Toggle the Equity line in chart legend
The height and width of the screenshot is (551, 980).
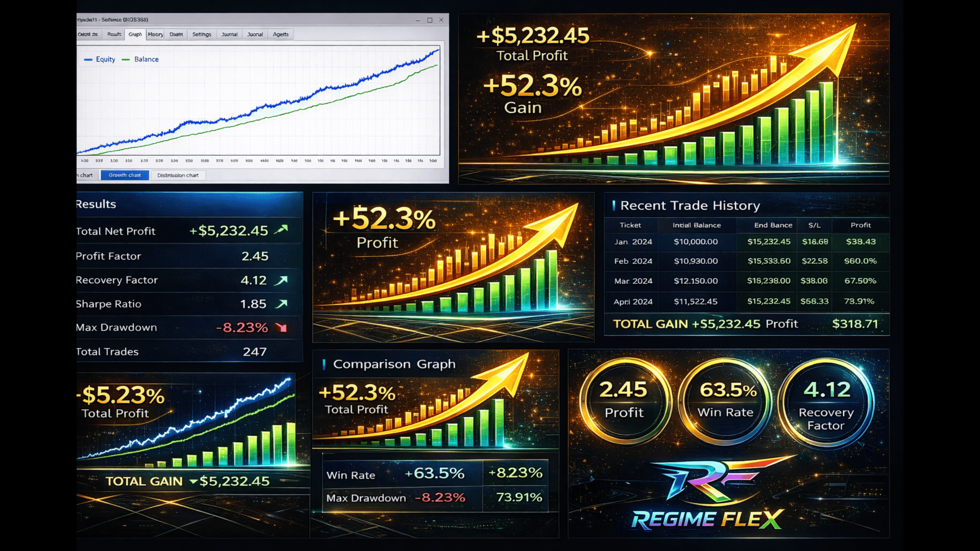[x=105, y=59]
